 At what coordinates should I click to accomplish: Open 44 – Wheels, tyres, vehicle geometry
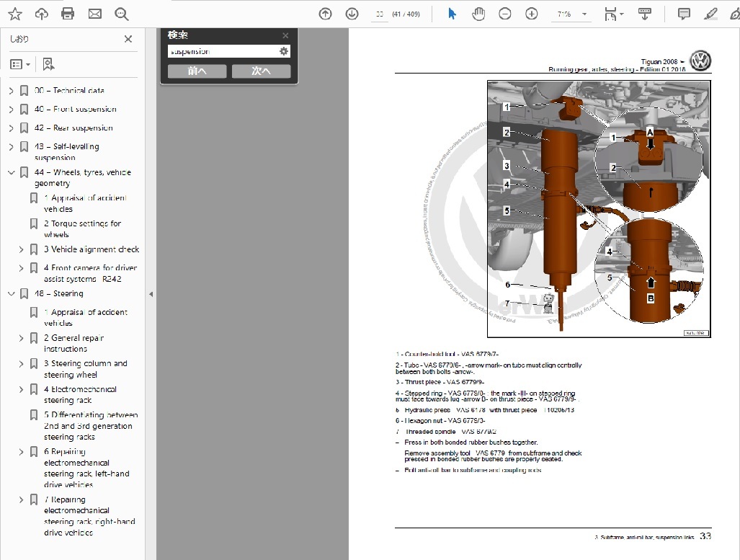[83, 177]
